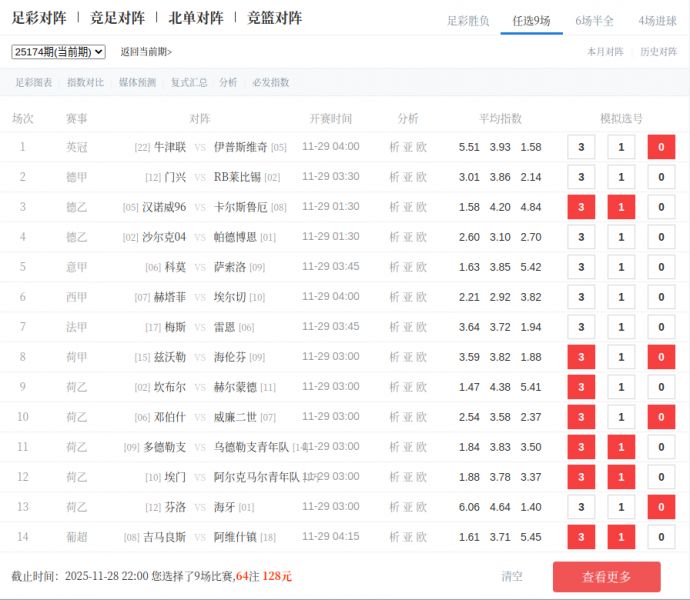Toggle pick 3 for 牛津联 match
Screen dimensions: 690x600
pos(581,147)
